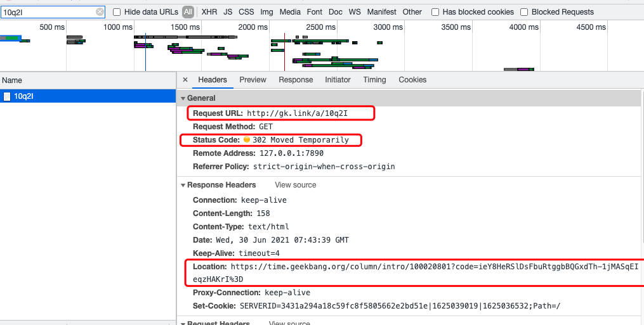The image size is (644, 325).
Task: Click the document icon next to 10q2I
Action: point(7,96)
